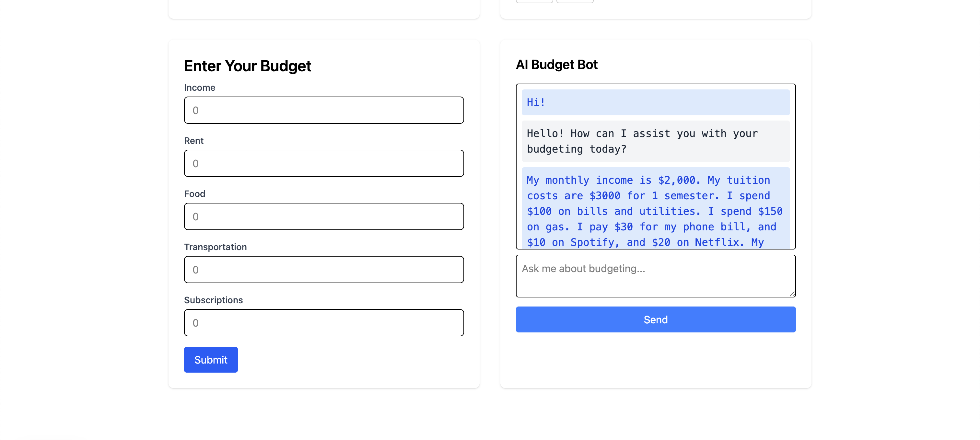Click the Income label text
Image resolution: width=980 pixels, height=440 pixels.
pos(200,88)
